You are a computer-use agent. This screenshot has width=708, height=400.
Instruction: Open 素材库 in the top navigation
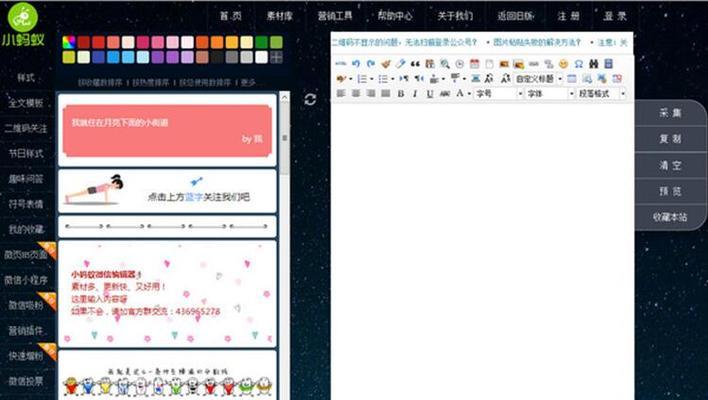(x=279, y=16)
